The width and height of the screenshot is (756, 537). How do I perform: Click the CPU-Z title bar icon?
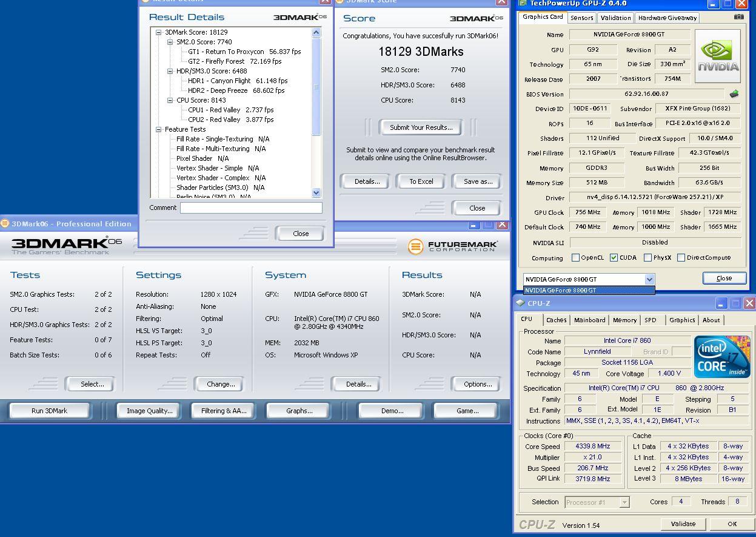[520, 303]
